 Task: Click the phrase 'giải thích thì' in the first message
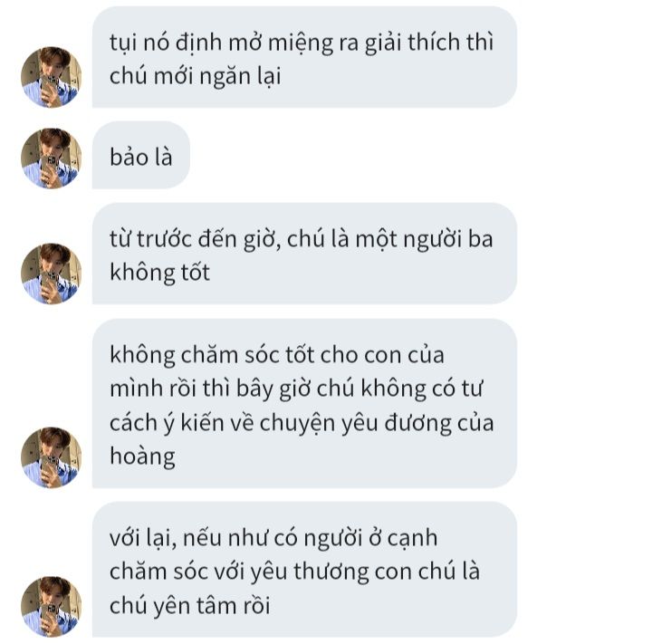tap(429, 43)
